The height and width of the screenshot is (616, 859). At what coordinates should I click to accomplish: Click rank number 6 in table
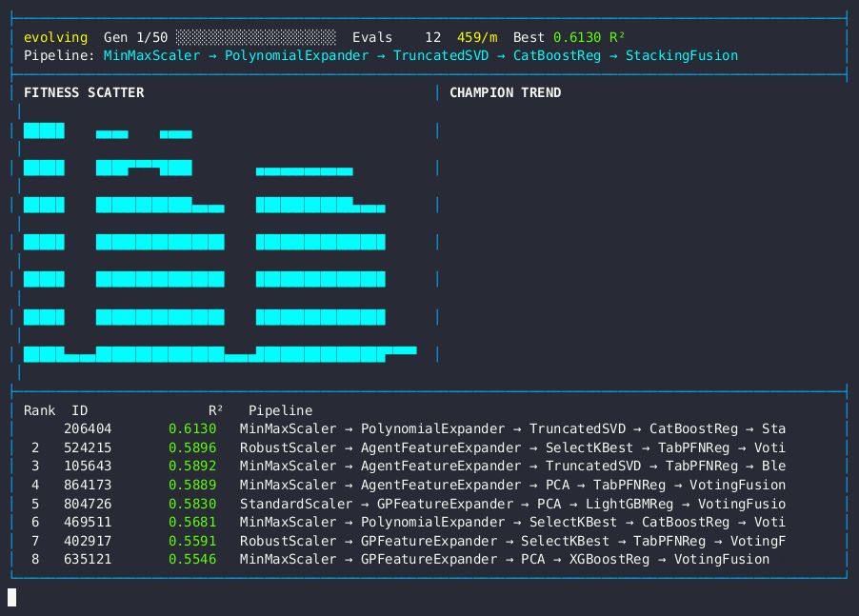(35, 523)
